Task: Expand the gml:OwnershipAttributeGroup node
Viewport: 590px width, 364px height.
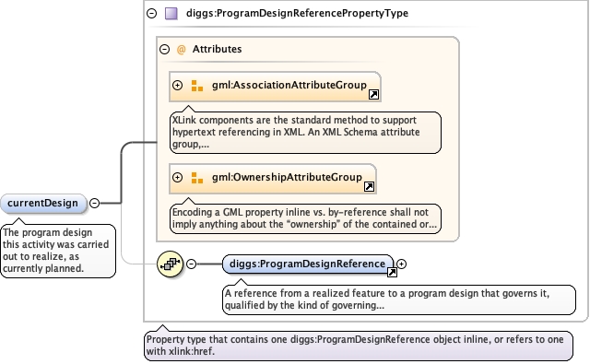Action: (177, 178)
